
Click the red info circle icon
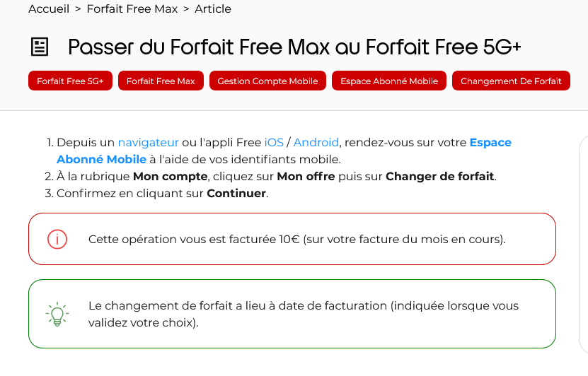click(57, 239)
